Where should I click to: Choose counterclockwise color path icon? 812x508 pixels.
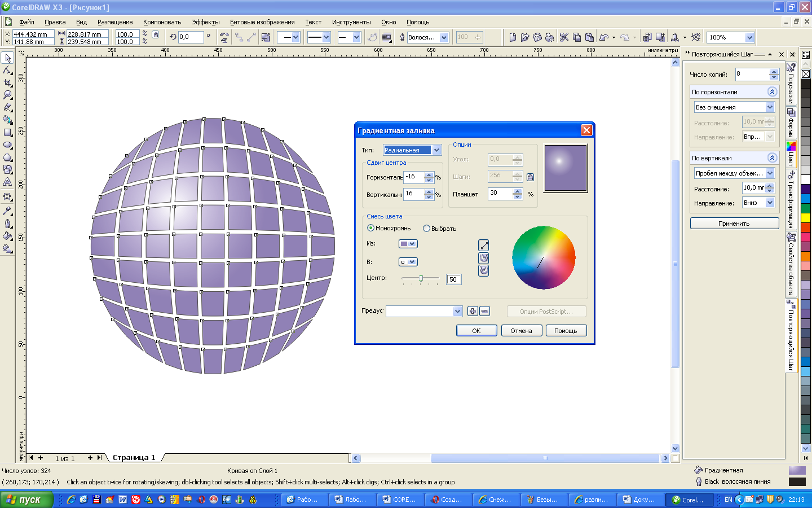click(x=484, y=258)
